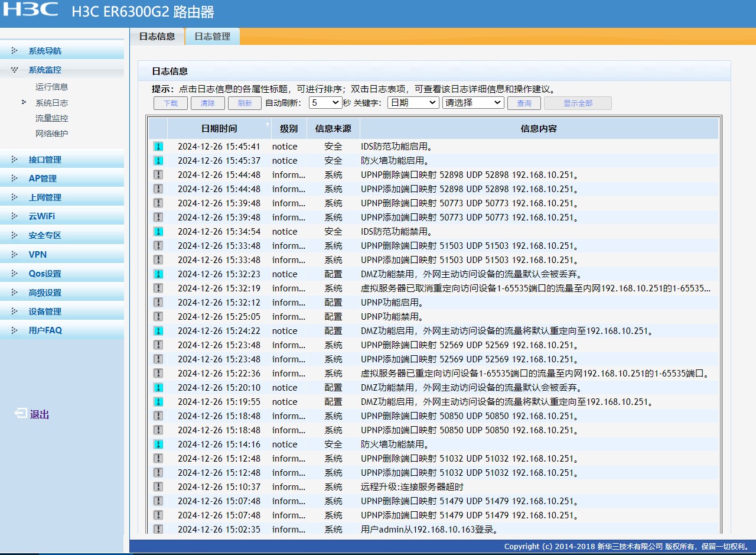This screenshot has height=555, width=756.
Task: Expand the 设备管理 menu section
Action: (62, 311)
